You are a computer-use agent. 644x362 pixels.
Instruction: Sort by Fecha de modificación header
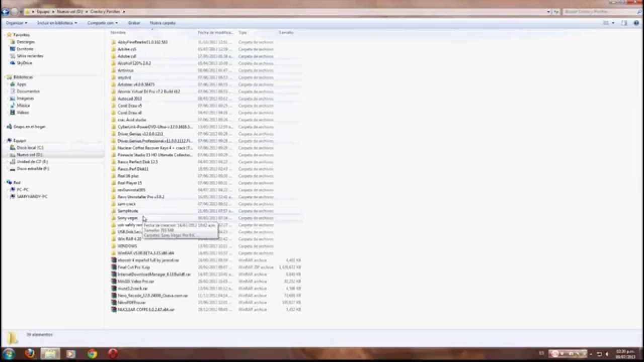pyautogui.click(x=217, y=33)
